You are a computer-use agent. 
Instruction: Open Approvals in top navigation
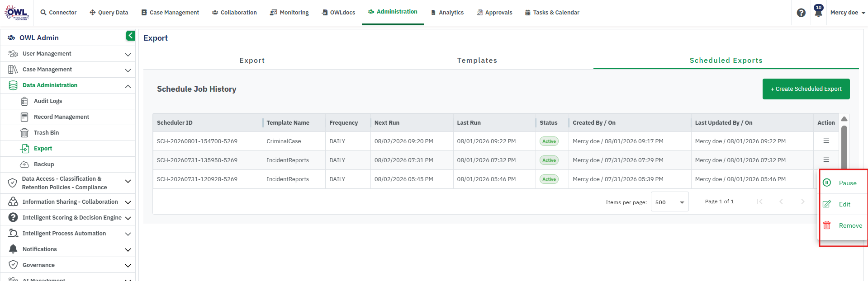494,13
